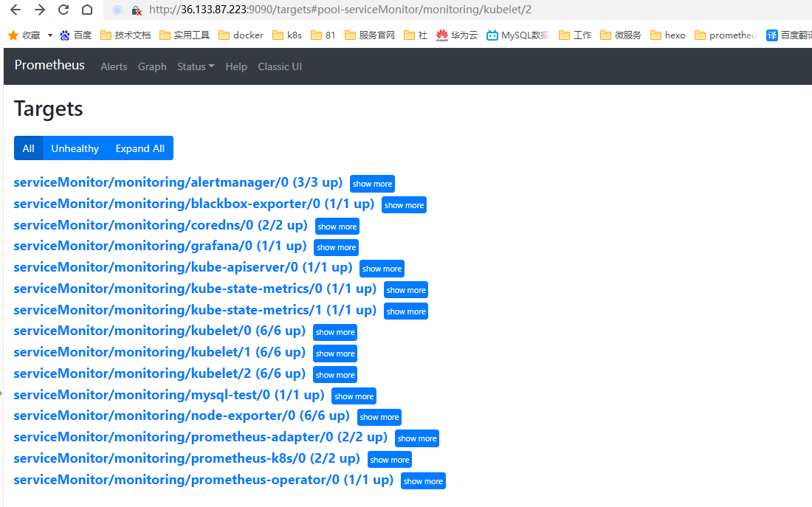Show more for blackbox-exporter/0
Screen dimensions: 812x507
[404, 205]
